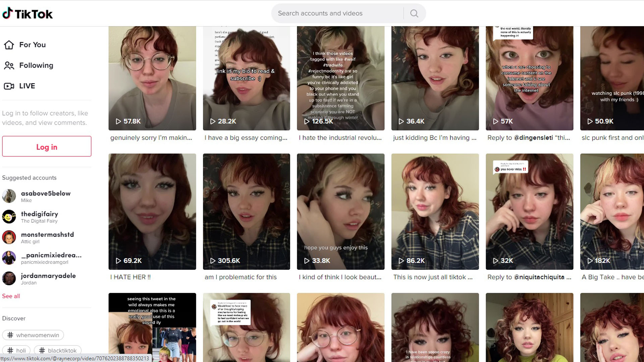Open the video with 33.8K plays
The height and width of the screenshot is (362, 644).
[x=341, y=212]
